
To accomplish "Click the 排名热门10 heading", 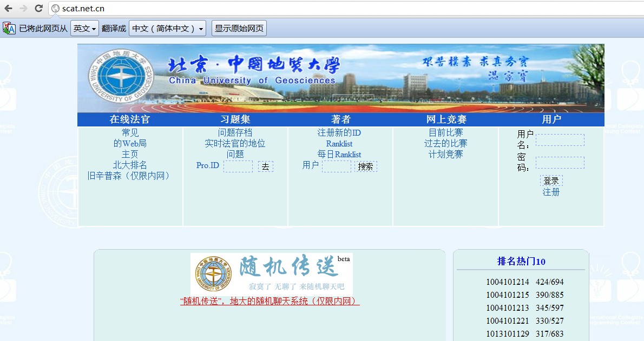I will [x=521, y=262].
